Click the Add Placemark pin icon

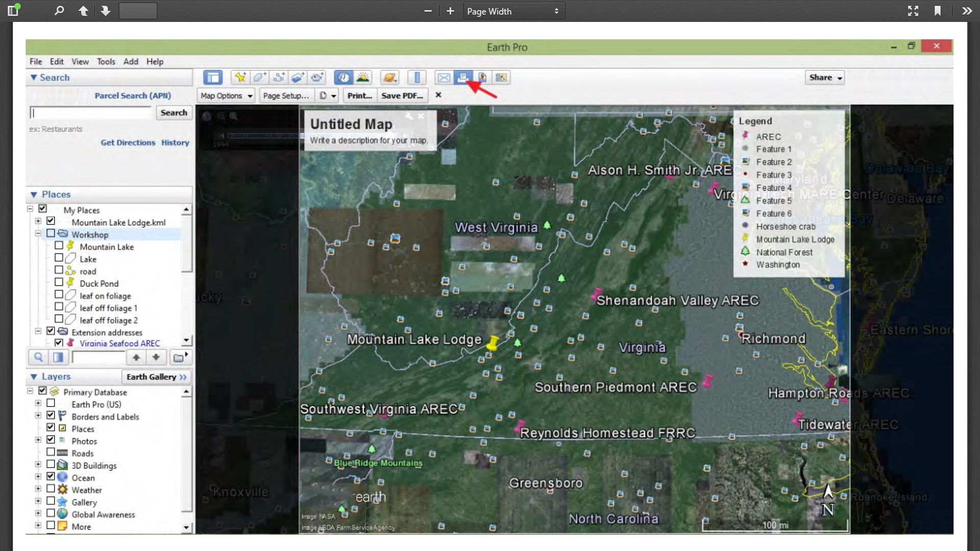pyautogui.click(x=240, y=78)
